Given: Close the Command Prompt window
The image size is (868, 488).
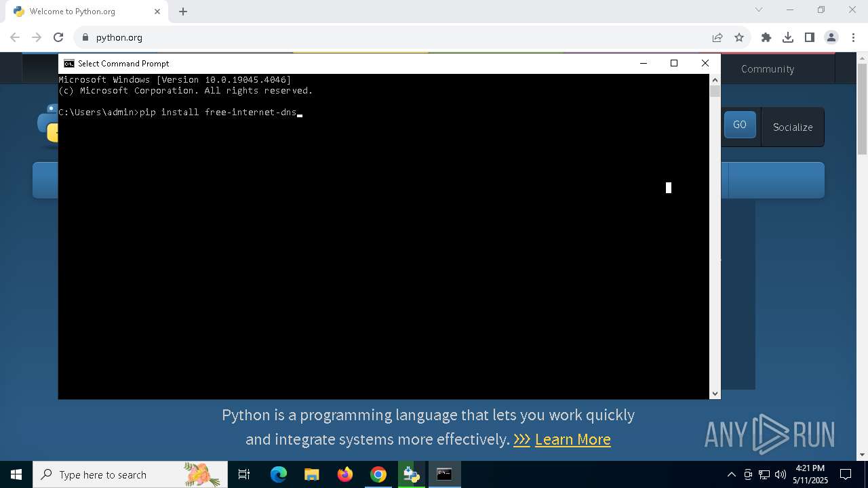Looking at the screenshot, I should coord(705,63).
